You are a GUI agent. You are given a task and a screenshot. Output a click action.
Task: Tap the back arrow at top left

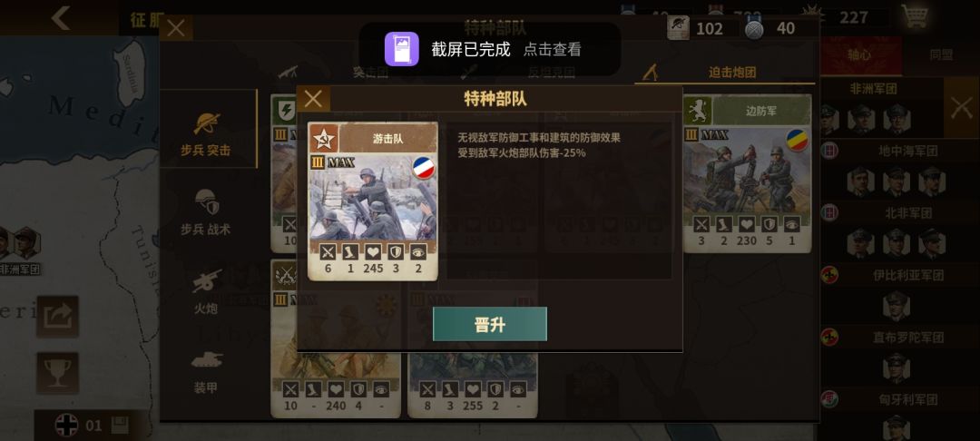coord(61,18)
